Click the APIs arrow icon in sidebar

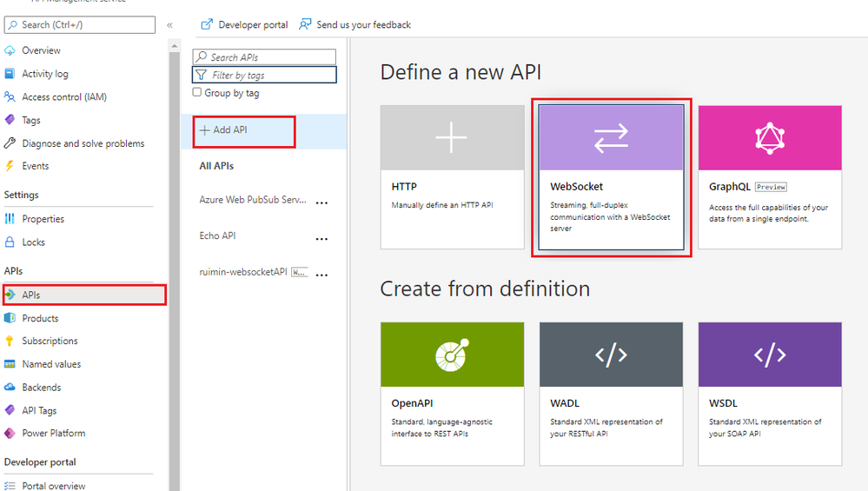10,295
